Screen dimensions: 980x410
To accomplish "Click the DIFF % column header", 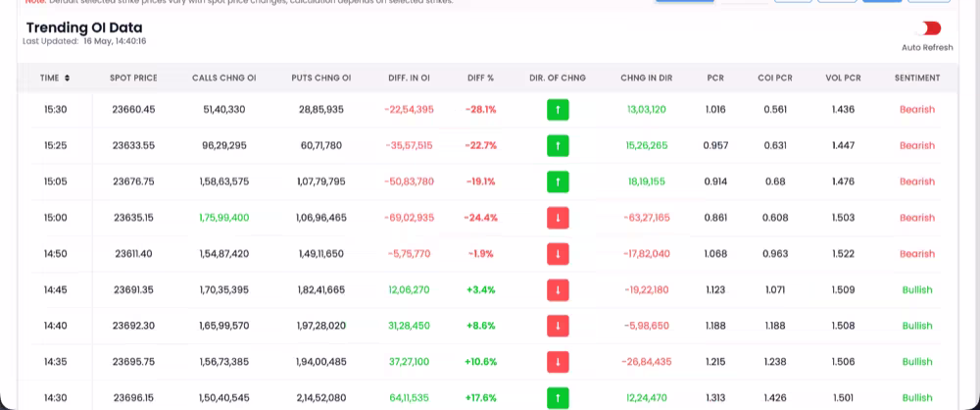I will [x=480, y=78].
